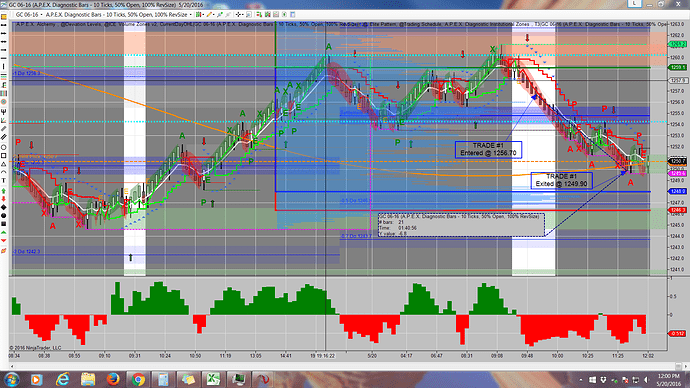Open the GC 06-16 instrument dropdown
690x388 pixels.
(28, 15)
